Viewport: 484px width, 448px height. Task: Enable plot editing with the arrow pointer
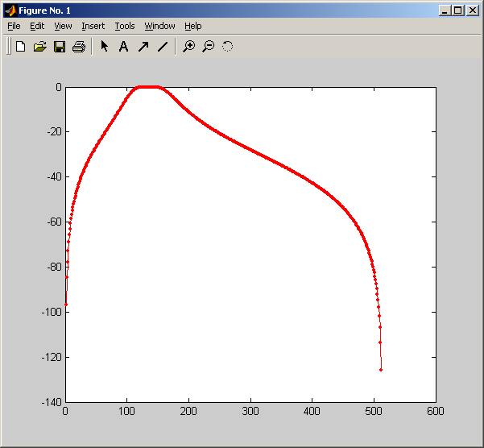coord(105,46)
